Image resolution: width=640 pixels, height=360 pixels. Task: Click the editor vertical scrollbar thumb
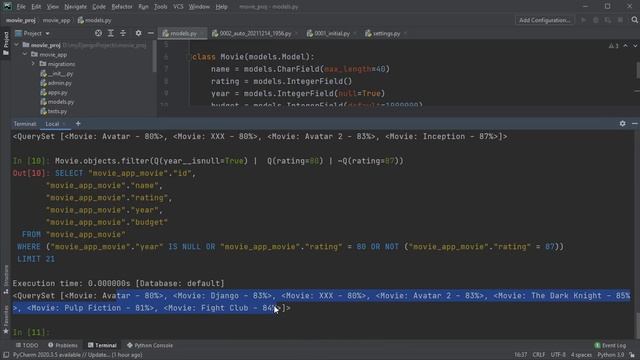(638, 70)
